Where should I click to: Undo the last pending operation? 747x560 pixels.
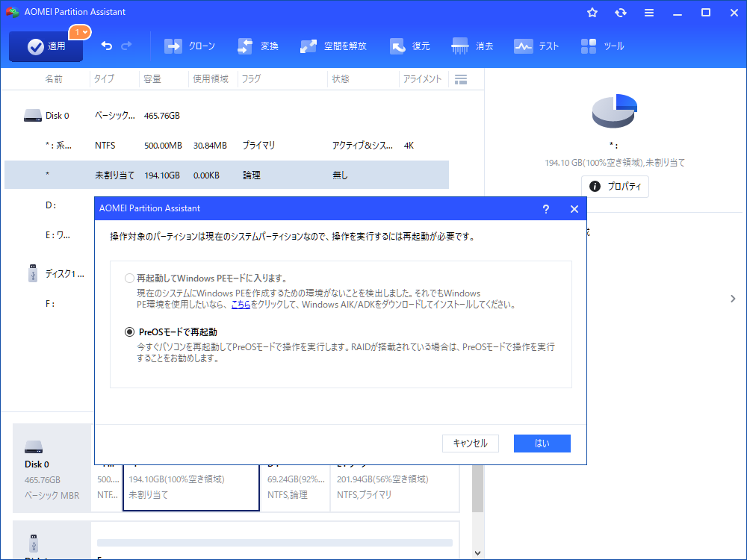[107, 46]
